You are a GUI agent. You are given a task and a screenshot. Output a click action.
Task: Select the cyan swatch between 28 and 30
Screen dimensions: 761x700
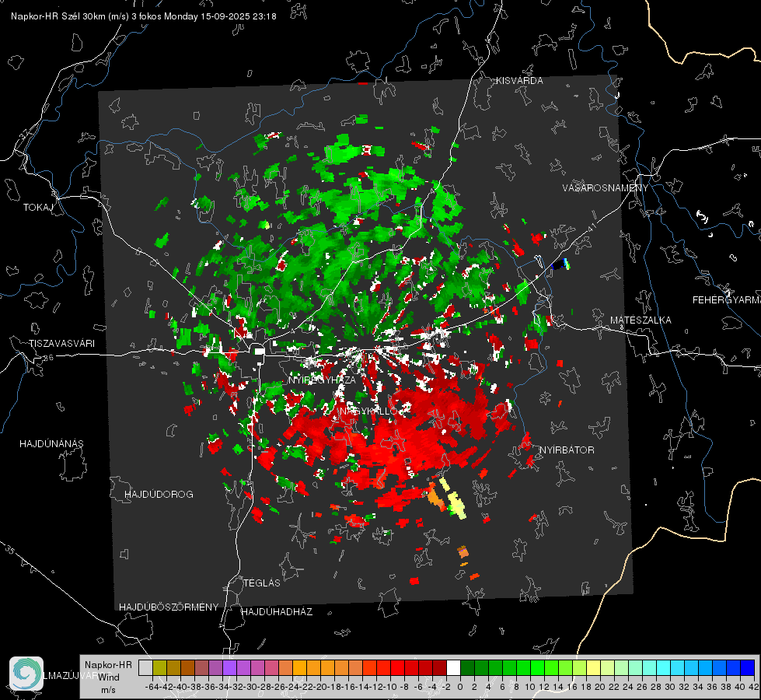coord(664,668)
